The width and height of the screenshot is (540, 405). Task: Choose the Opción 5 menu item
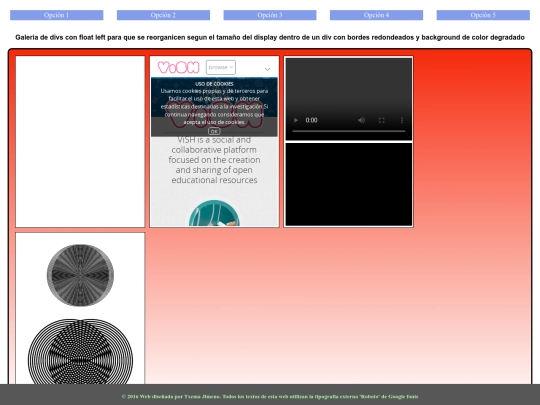(483, 15)
